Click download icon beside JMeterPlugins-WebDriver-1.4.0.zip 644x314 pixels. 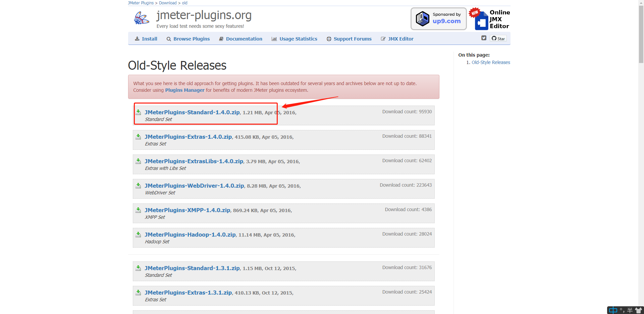[x=138, y=186]
